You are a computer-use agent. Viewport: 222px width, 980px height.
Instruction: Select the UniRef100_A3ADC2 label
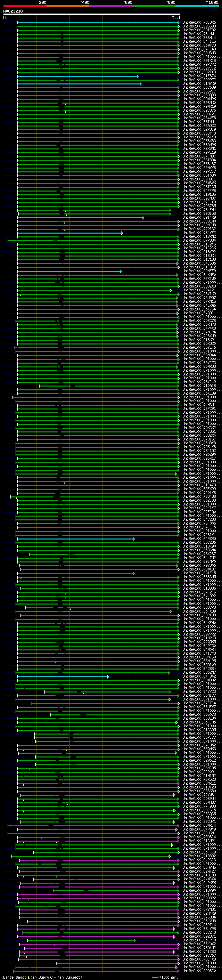(199, 125)
